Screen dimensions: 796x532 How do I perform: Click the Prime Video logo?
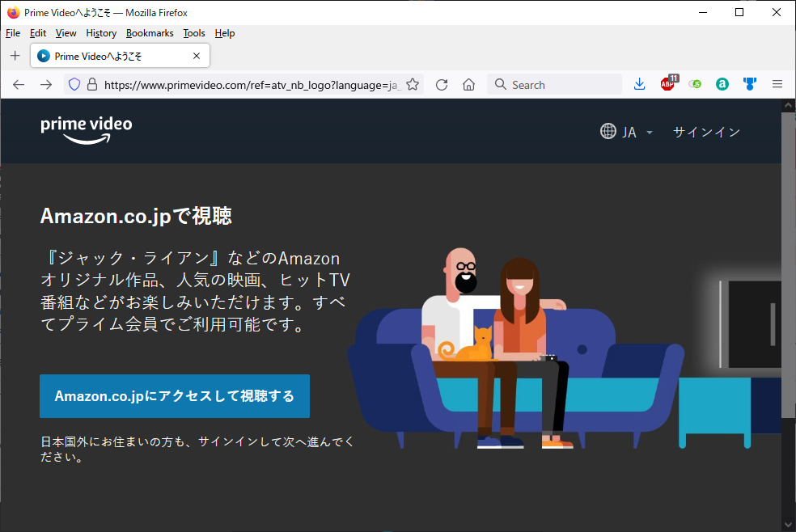tap(86, 130)
